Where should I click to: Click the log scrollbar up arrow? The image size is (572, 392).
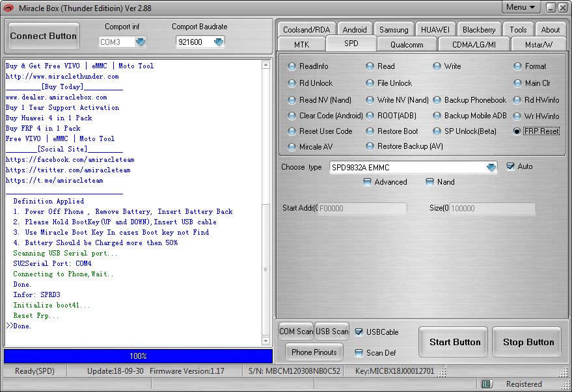(x=266, y=65)
